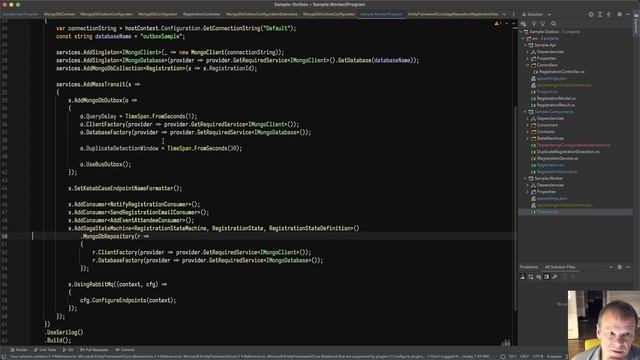Open the Commit tool window

[125, 350]
